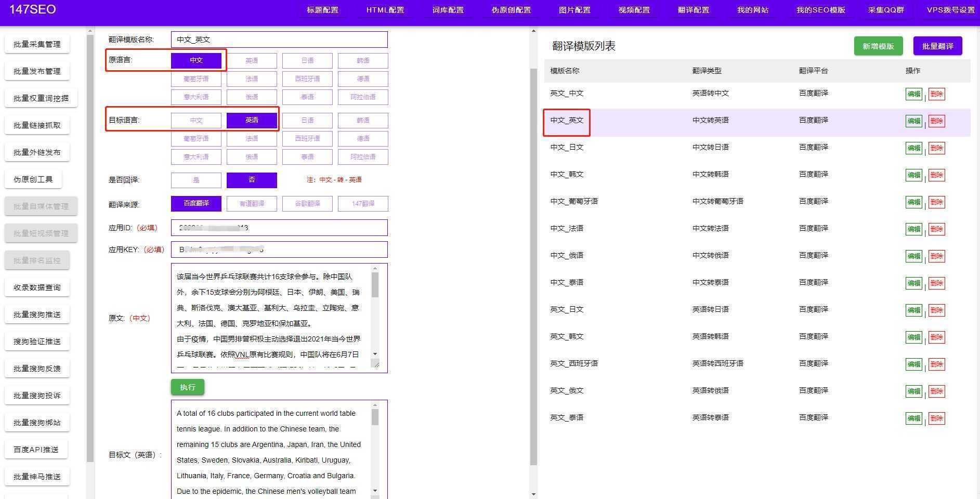This screenshot has height=499, width=980.
Task: Open 批量链接抓取 in sidebar
Action: click(37, 125)
